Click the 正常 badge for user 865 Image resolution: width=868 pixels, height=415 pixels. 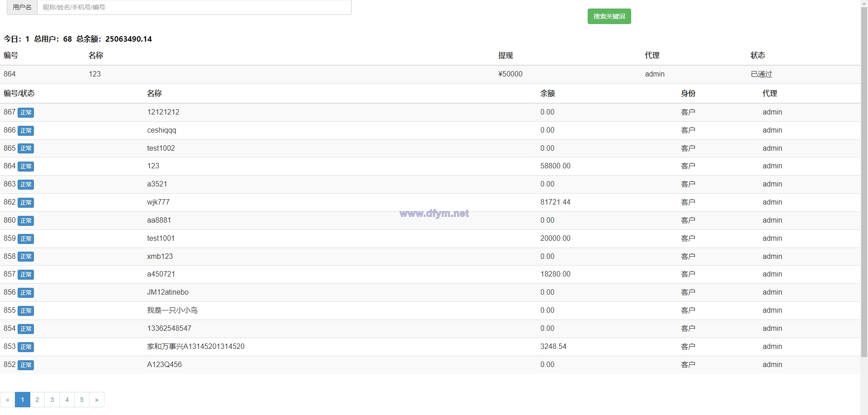click(26, 148)
